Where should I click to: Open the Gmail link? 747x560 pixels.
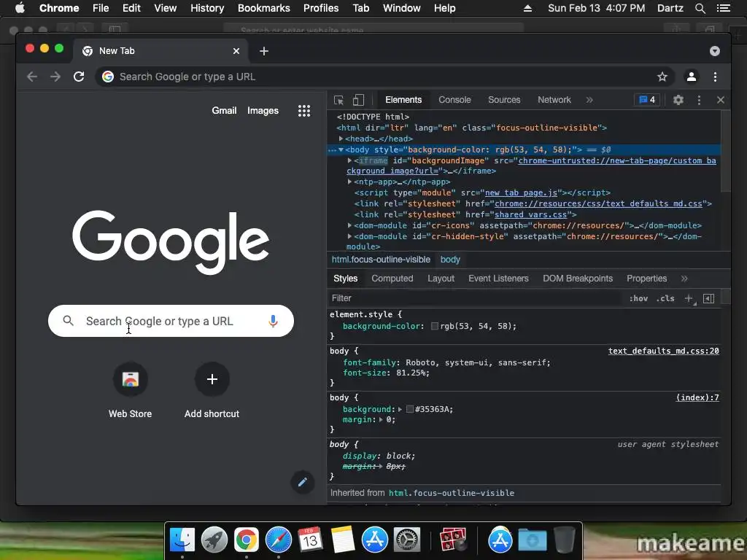224,111
